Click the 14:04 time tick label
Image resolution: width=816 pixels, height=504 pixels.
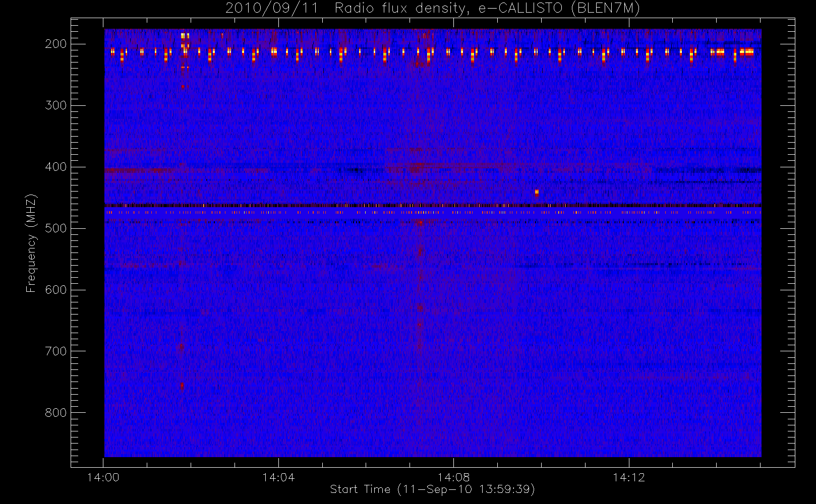[x=278, y=477]
